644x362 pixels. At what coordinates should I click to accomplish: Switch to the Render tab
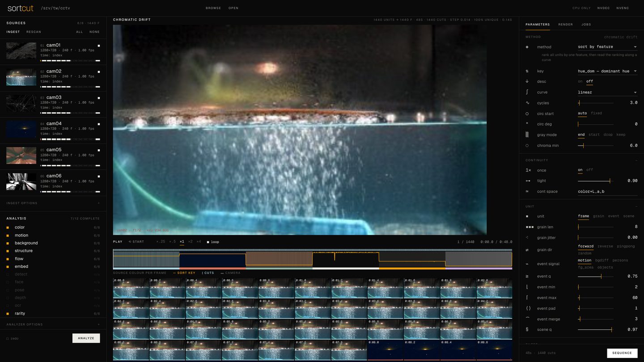coord(565,25)
